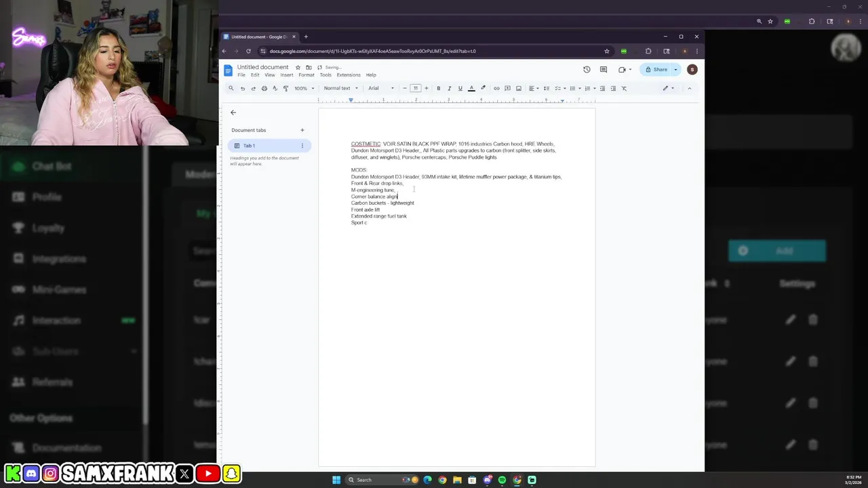Open the bulleted list dropdown
This screenshot has width=868, height=488.
coord(574,88)
